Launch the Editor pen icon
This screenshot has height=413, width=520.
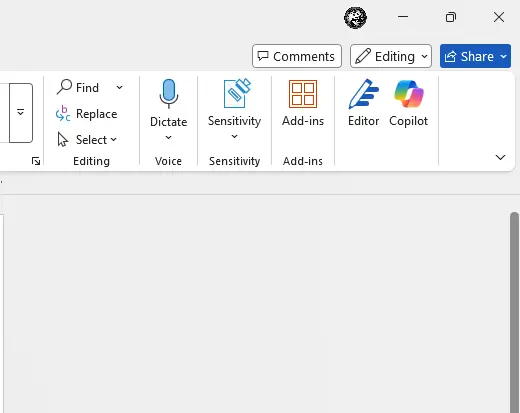(x=363, y=94)
